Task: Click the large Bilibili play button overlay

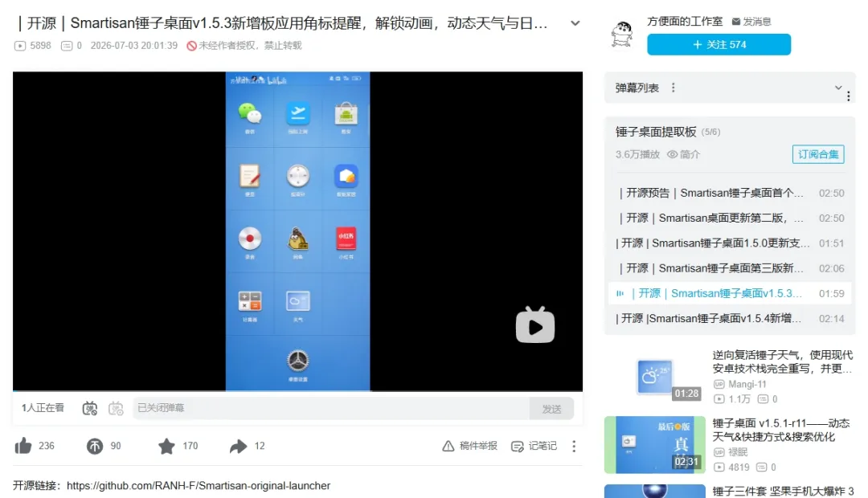Action: [535, 325]
